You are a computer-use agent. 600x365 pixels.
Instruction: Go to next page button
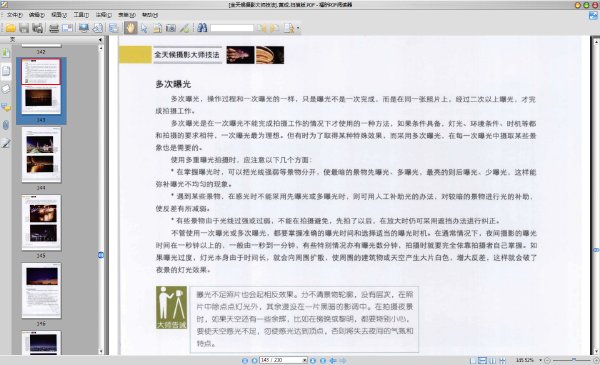tap(313, 360)
